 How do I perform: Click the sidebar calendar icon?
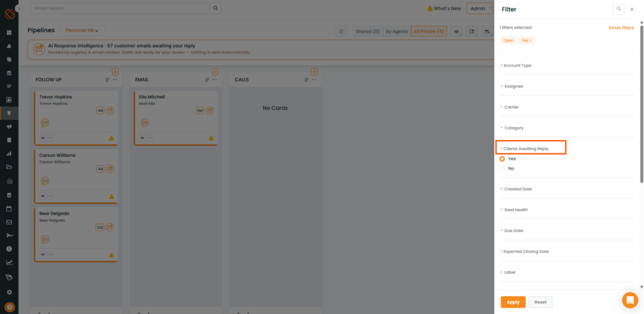9,208
